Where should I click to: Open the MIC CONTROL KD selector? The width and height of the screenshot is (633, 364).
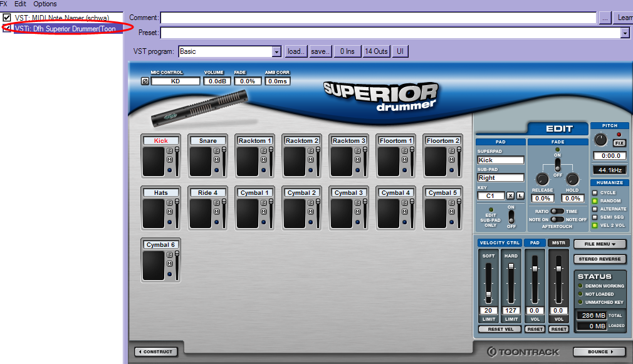pos(175,81)
